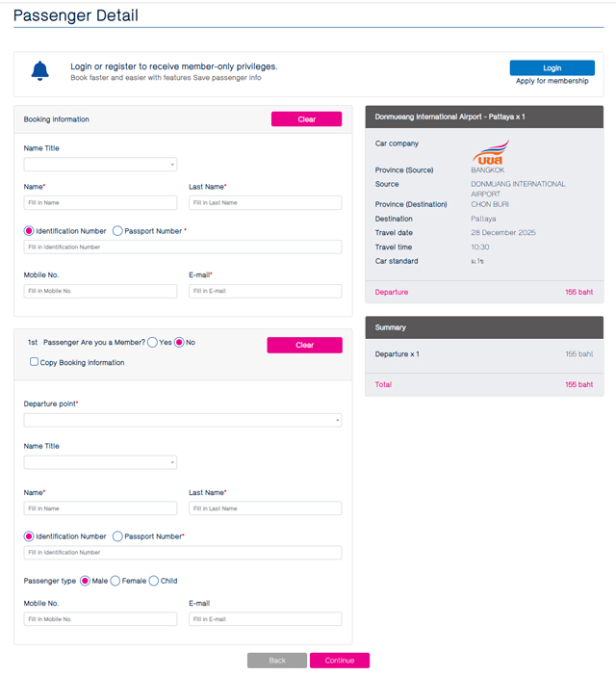Viewport: 616px width, 677px height.
Task: Click the notification bell icon
Action: 39,70
